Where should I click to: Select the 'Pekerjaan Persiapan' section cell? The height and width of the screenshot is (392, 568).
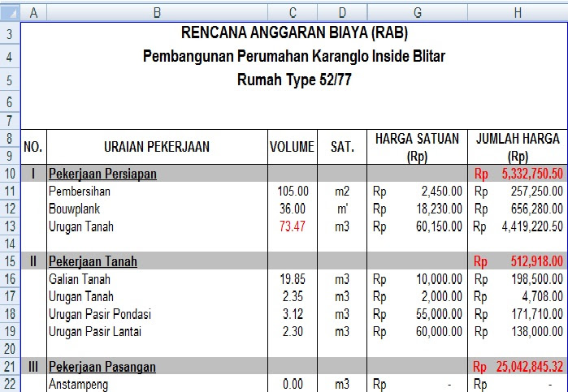point(157,174)
